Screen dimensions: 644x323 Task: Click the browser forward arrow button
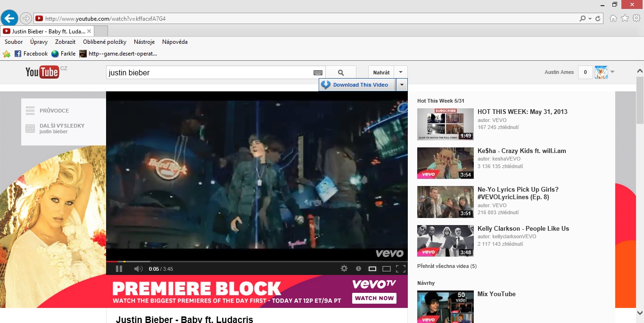[26, 18]
